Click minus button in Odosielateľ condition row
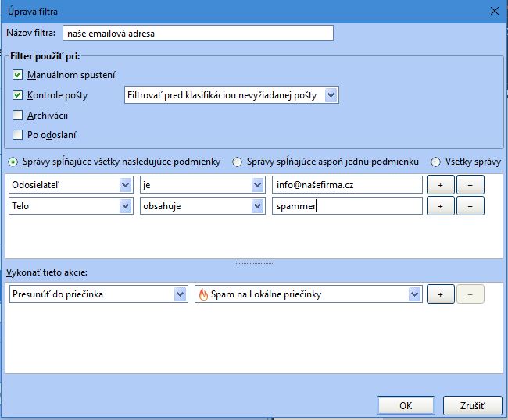 point(470,185)
